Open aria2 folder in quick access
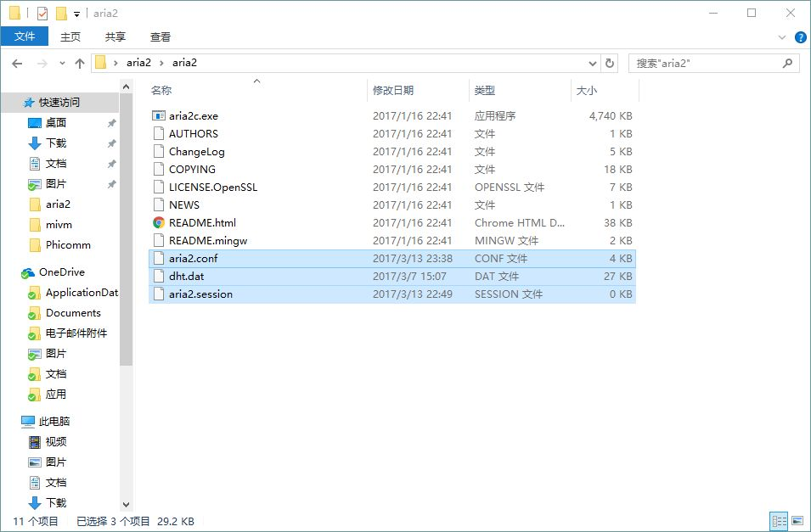 (x=49, y=204)
